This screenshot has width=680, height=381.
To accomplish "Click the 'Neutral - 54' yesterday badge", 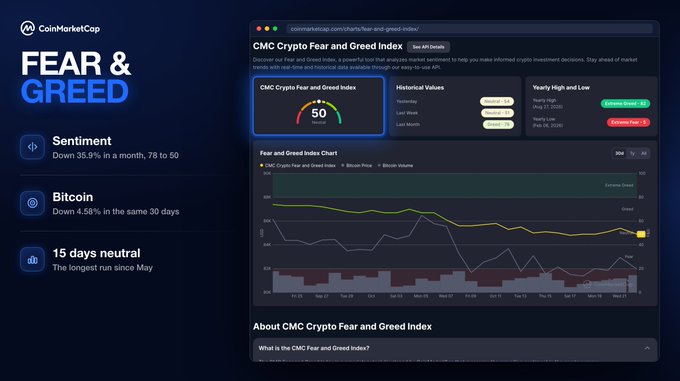I will click(x=497, y=101).
